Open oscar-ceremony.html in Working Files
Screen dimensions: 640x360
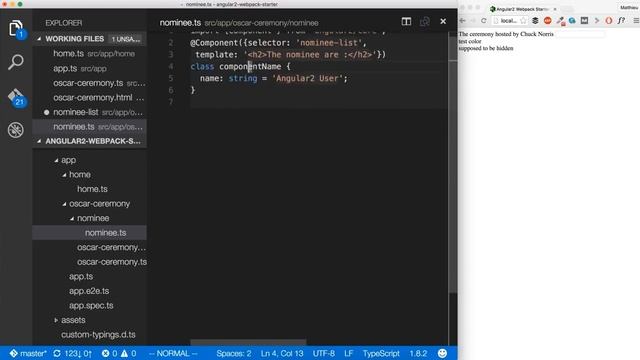click(89, 98)
